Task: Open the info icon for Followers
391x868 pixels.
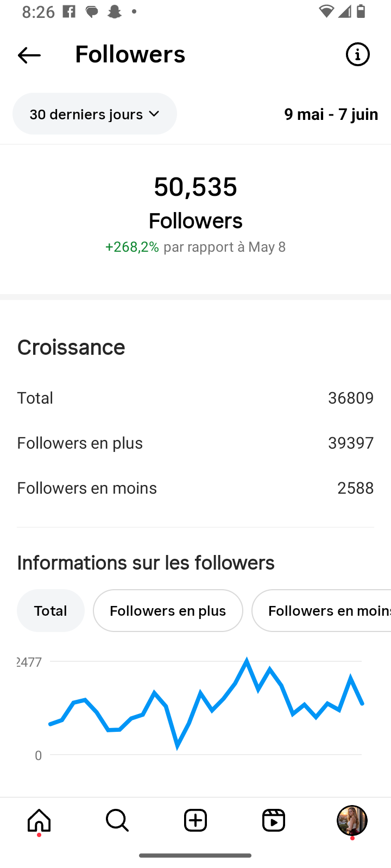Action: (x=357, y=54)
